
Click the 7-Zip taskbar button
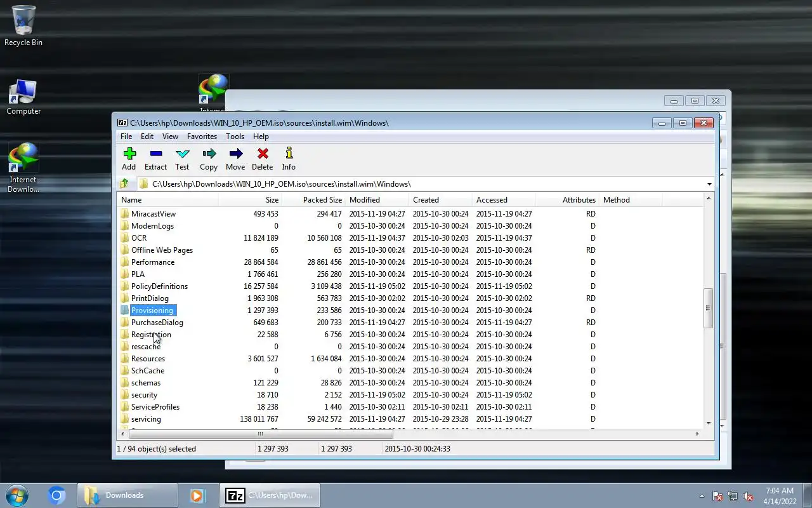tap(270, 495)
